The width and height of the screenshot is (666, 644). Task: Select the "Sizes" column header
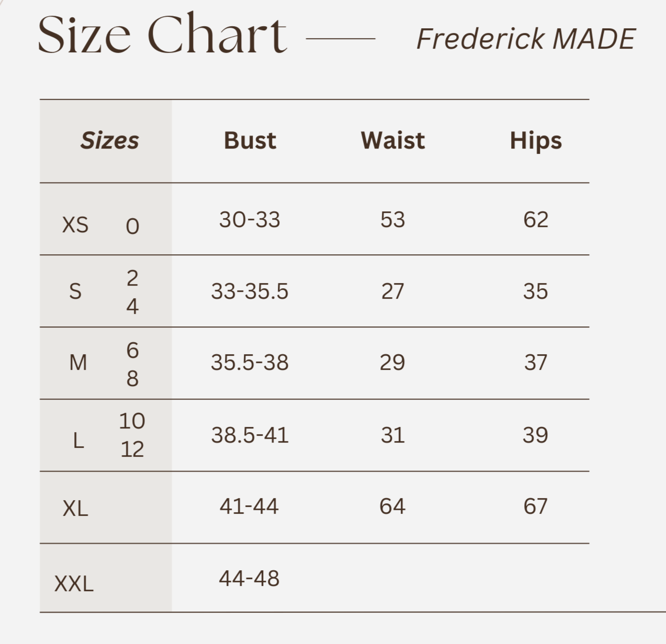pos(109,141)
